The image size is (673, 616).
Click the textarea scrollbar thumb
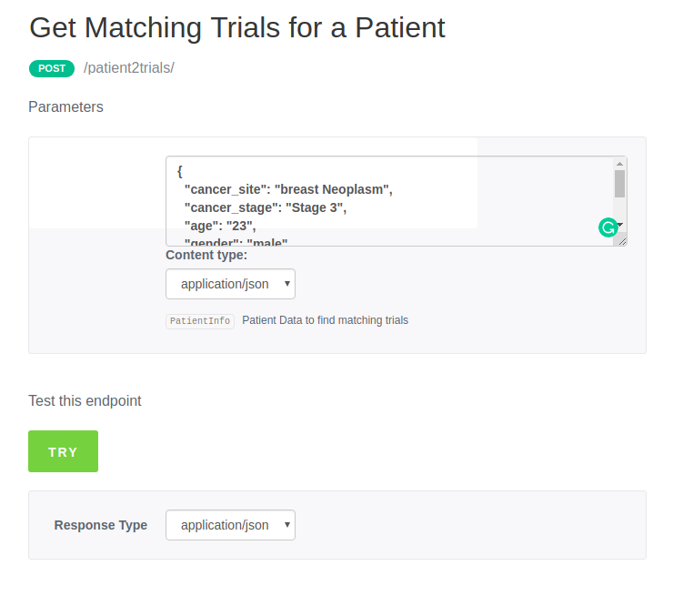[x=619, y=183]
